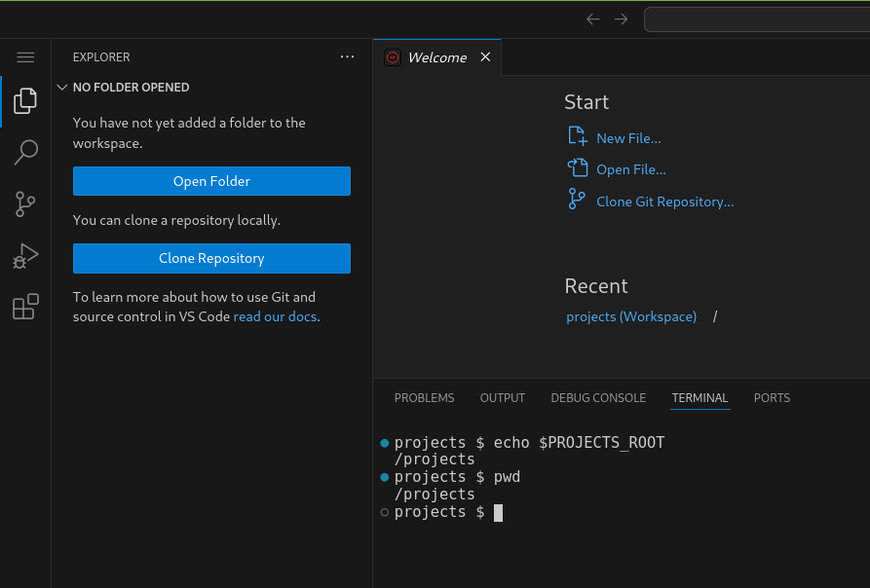
Task: Click the navigate back arrow
Action: click(592, 19)
